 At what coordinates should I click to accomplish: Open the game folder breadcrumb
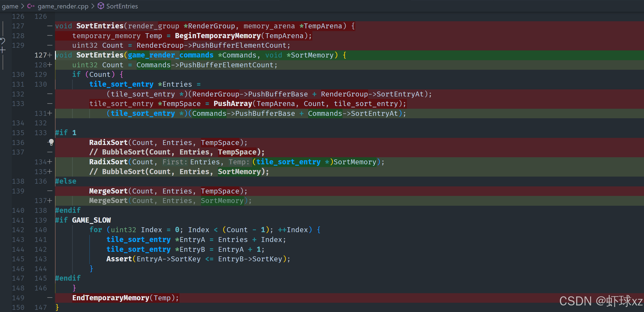point(10,6)
